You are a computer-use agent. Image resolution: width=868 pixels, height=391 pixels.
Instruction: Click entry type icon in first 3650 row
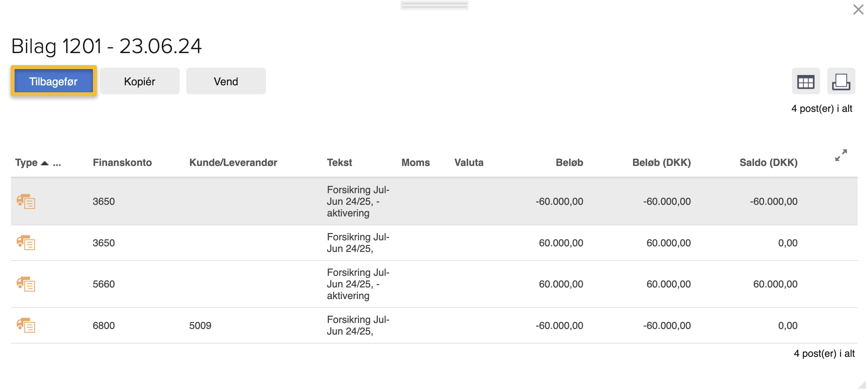(x=26, y=201)
